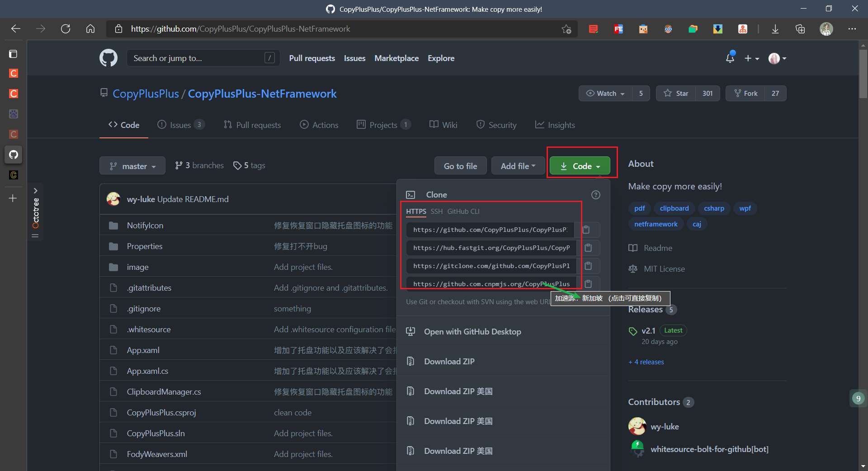Click the clipboard topic tag

click(674, 208)
